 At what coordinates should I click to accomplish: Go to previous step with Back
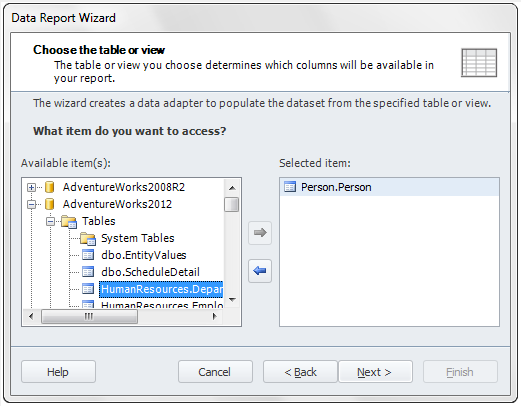[x=300, y=372]
